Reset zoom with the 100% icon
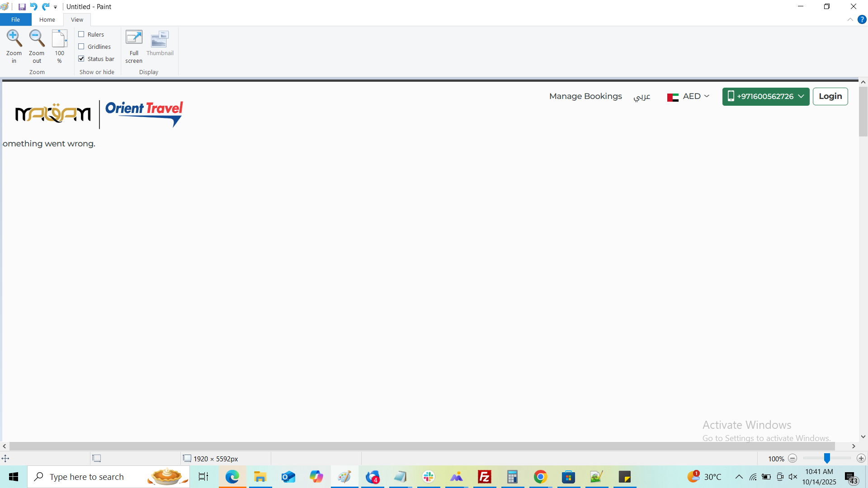Image resolution: width=868 pixels, height=488 pixels. (59, 39)
